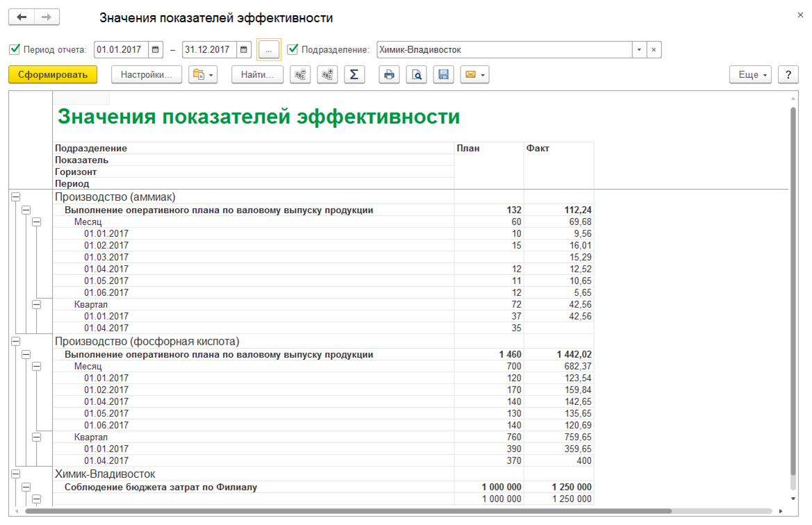This screenshot has height=525, width=812.
Task: Uncheck the Период отчета checkbox
Action: click(x=15, y=49)
